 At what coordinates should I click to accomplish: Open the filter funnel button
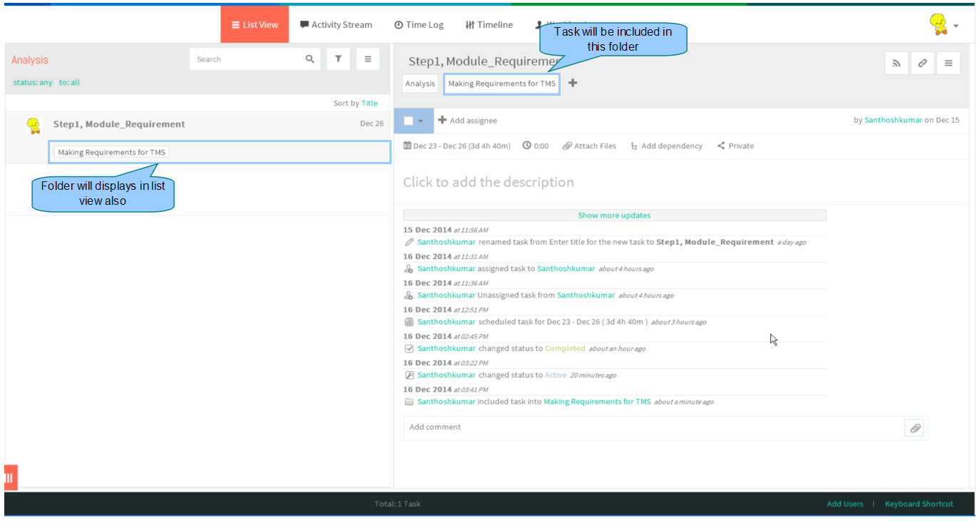coord(338,59)
